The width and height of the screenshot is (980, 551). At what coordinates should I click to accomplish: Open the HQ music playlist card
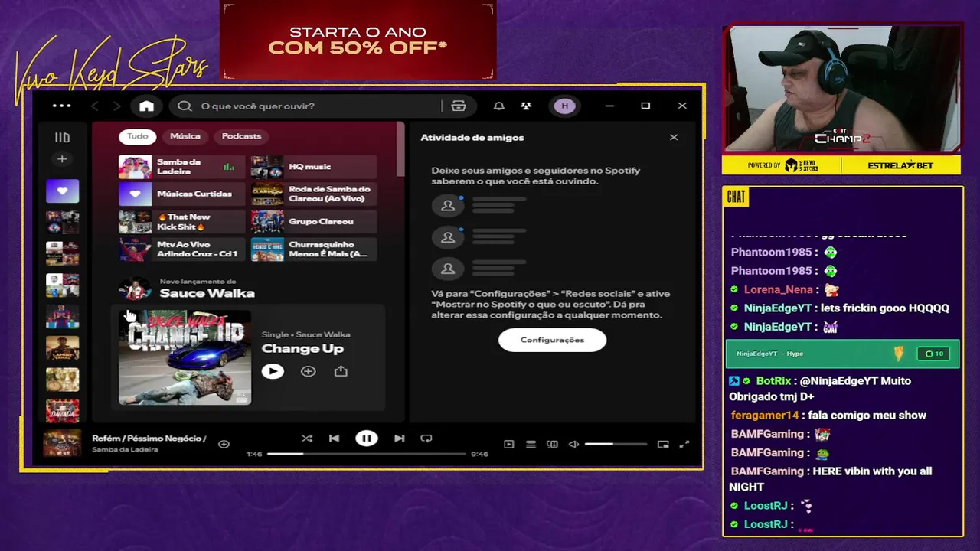[x=314, y=167]
